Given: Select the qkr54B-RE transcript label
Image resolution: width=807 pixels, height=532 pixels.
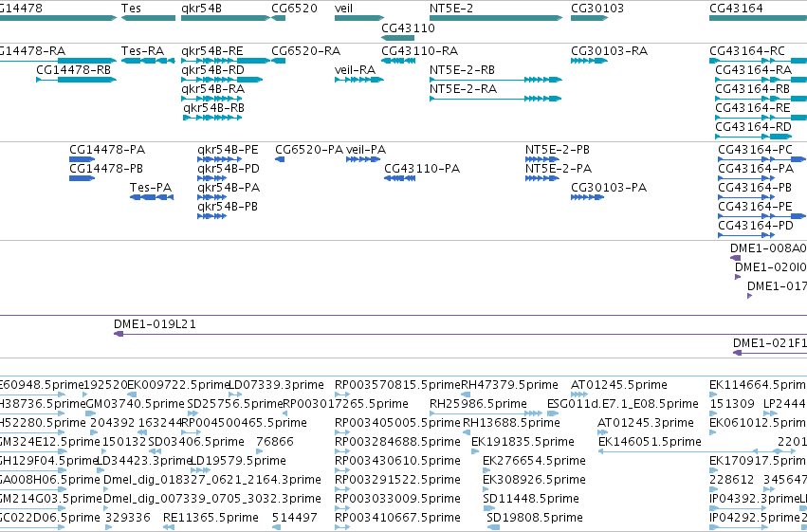Looking at the screenshot, I should click(x=212, y=51).
